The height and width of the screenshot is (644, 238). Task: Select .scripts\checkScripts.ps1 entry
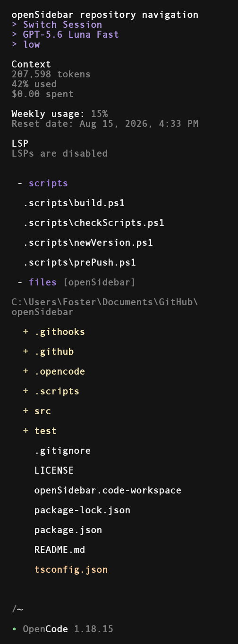(93, 223)
